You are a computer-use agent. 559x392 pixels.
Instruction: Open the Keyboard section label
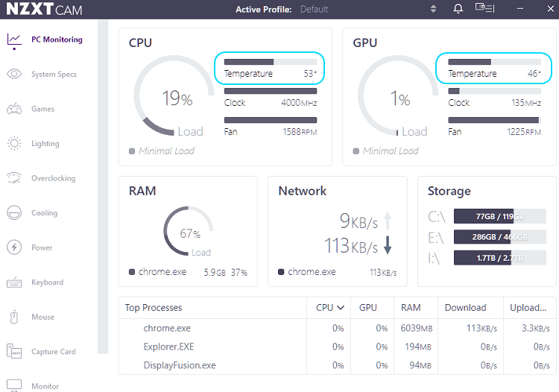48,282
